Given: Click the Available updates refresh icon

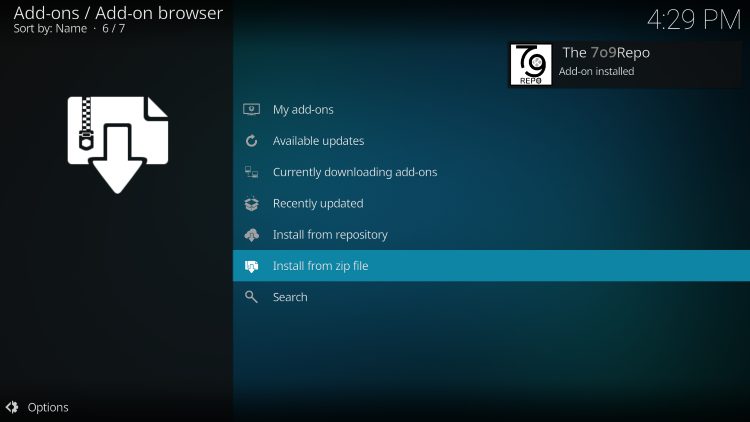Looking at the screenshot, I should tap(252, 141).
